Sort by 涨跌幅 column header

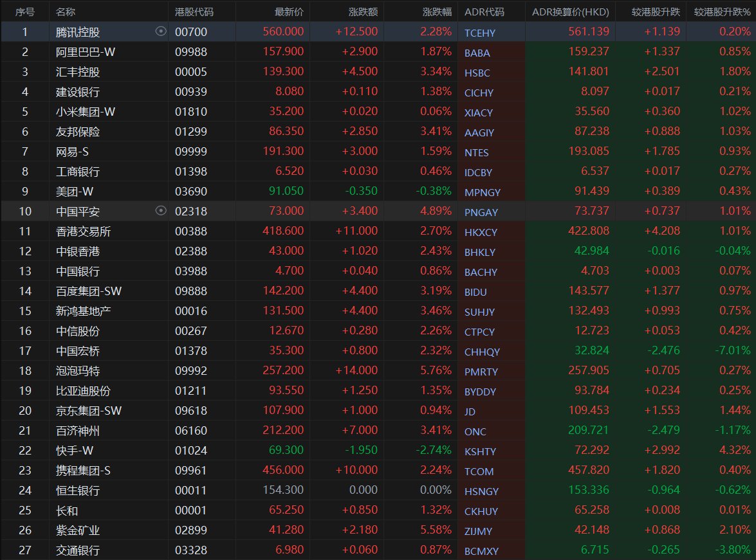click(x=437, y=12)
